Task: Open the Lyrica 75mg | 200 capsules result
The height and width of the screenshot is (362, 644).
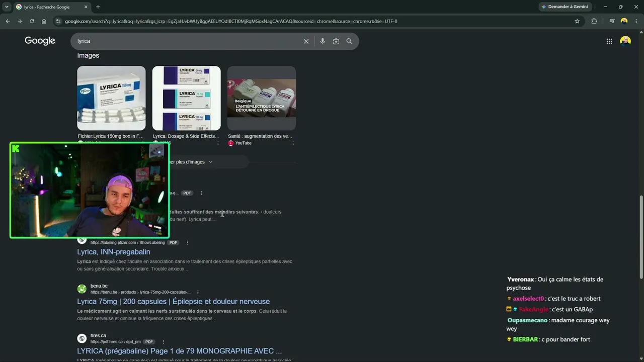Action: (174, 302)
